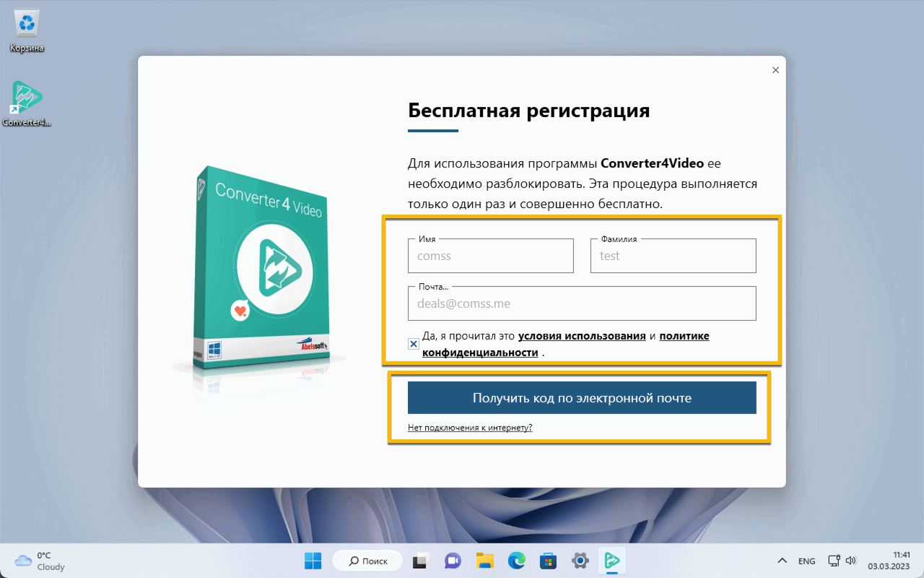Open the ENG keyboard language switcher

(x=806, y=560)
